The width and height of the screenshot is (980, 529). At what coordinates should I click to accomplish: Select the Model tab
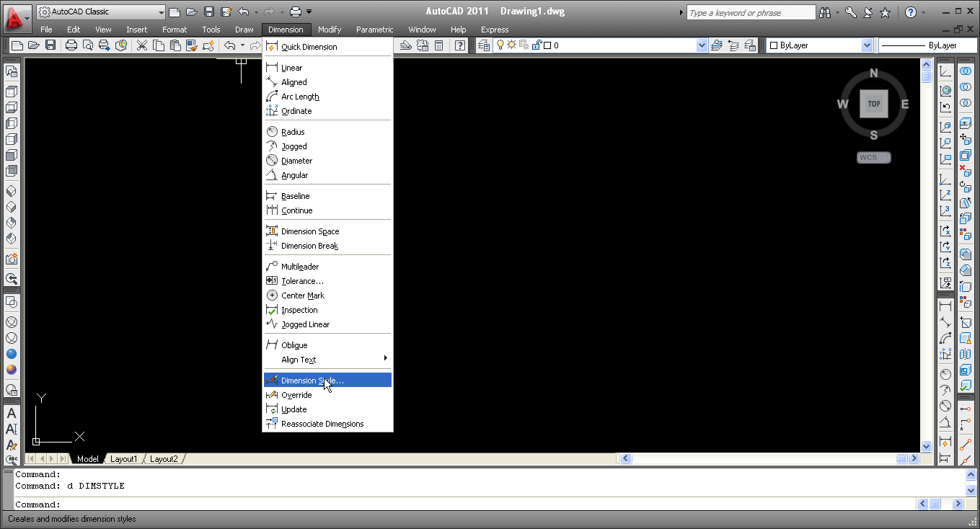tap(87, 459)
